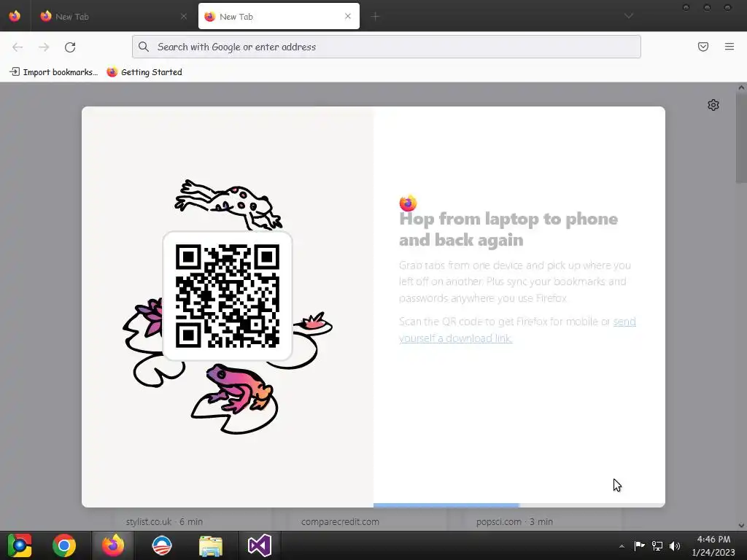Click the QR code image

(228, 296)
